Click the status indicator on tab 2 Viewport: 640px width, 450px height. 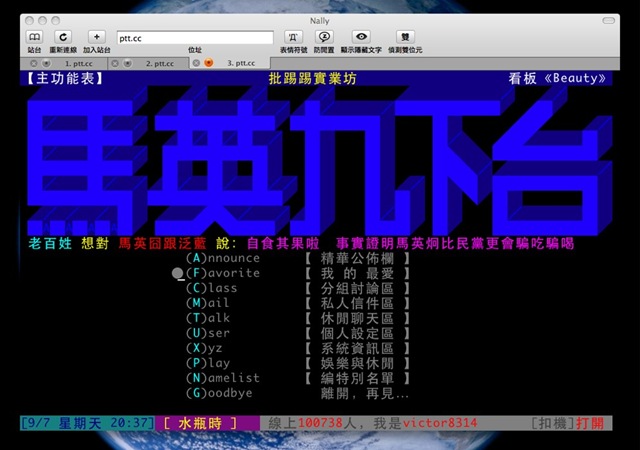[x=128, y=63]
